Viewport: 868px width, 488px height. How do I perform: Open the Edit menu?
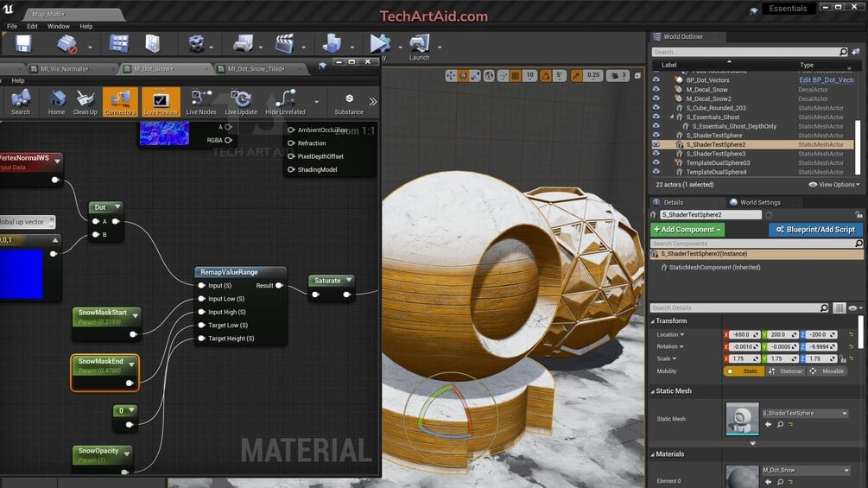[x=33, y=26]
